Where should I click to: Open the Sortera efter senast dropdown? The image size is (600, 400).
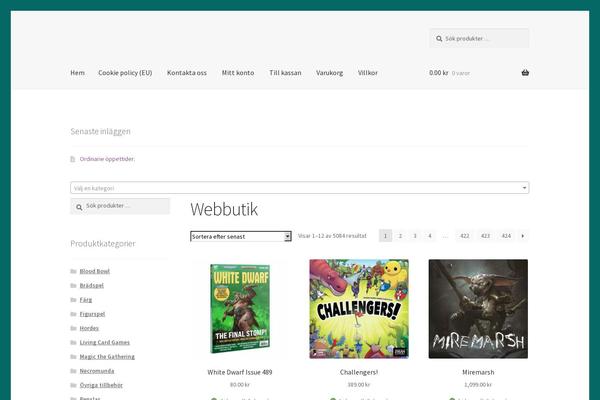point(241,237)
